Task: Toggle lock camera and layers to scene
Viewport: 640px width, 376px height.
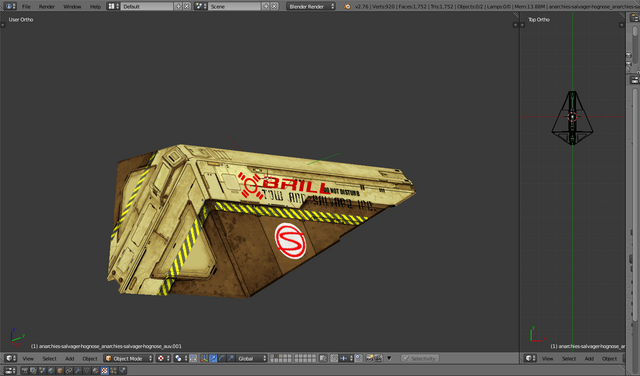Action: pos(323,358)
